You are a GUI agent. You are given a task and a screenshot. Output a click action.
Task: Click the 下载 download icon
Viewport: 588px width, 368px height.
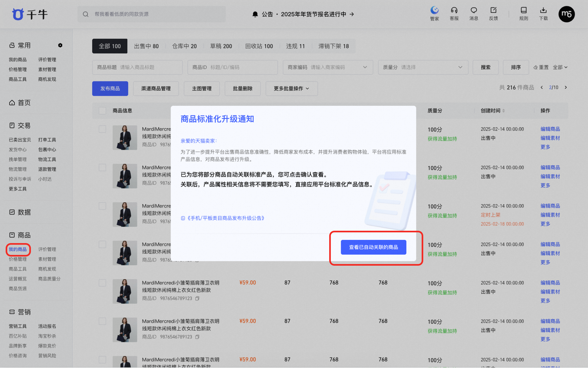point(543,13)
